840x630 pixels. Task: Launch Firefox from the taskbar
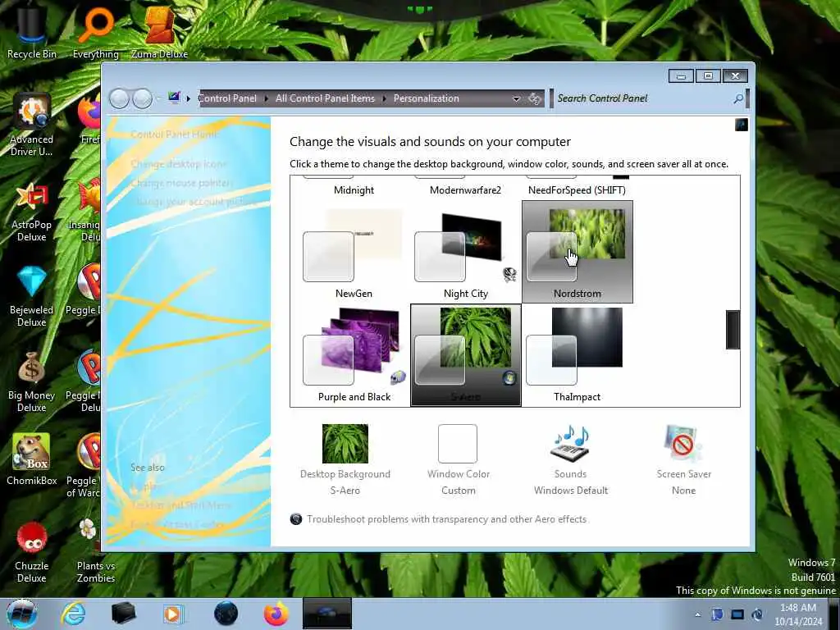click(x=276, y=614)
